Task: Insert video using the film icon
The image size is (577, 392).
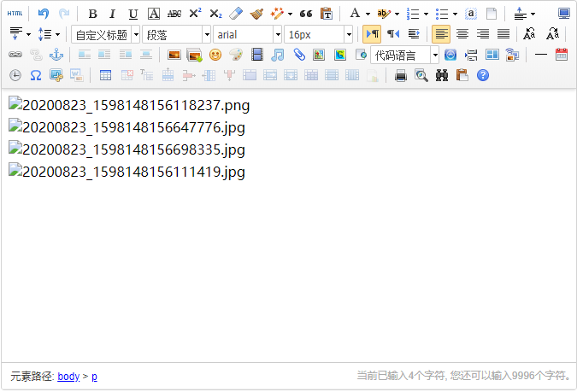Action: click(257, 55)
